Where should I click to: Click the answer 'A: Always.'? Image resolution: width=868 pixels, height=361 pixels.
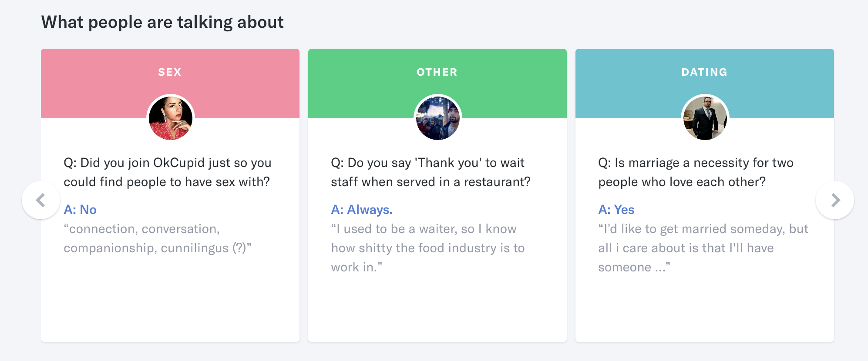[x=362, y=210]
